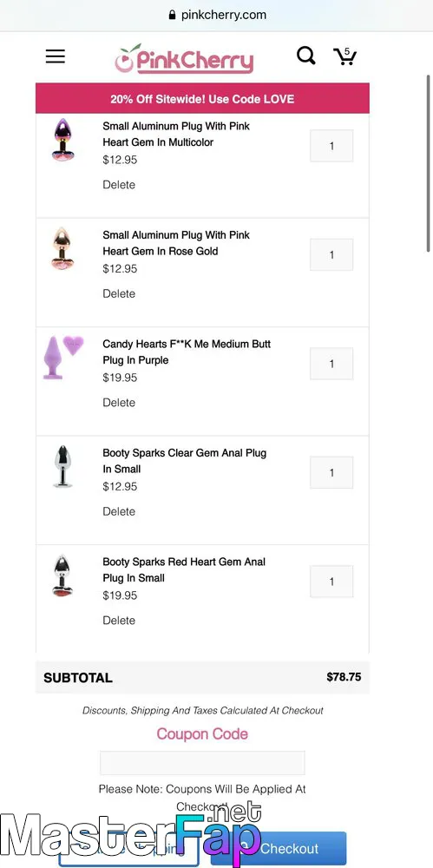The image size is (433, 868).
Task: Go to the PinkCherry logo homepage
Action: tap(184, 59)
